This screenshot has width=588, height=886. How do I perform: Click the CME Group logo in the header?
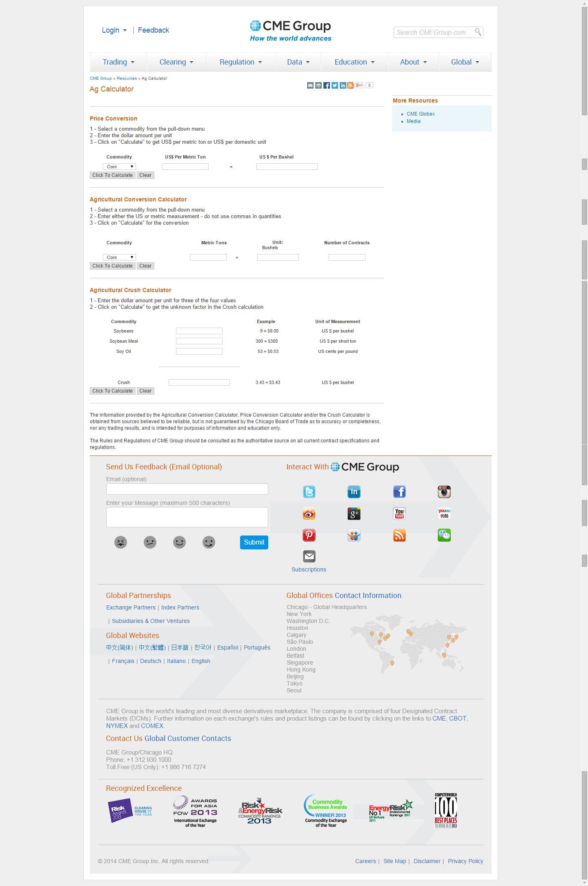tap(290, 31)
